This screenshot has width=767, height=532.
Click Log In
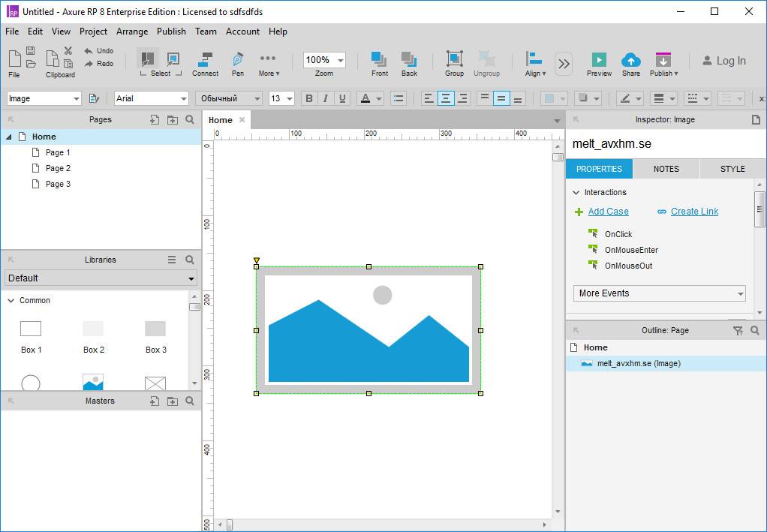point(724,61)
